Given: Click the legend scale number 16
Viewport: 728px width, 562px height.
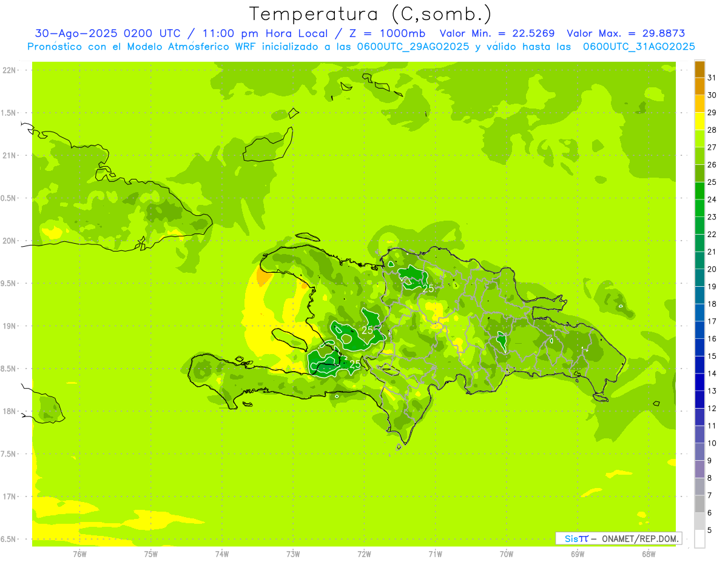Looking at the screenshot, I should (x=712, y=339).
